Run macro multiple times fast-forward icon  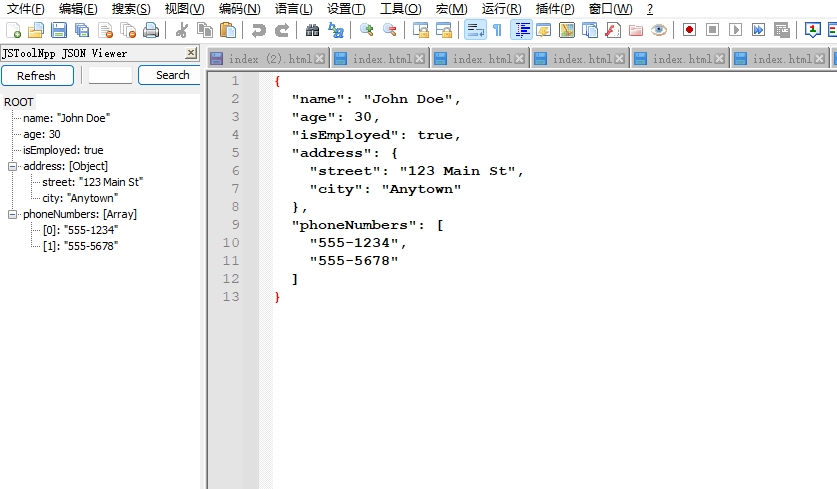758,30
